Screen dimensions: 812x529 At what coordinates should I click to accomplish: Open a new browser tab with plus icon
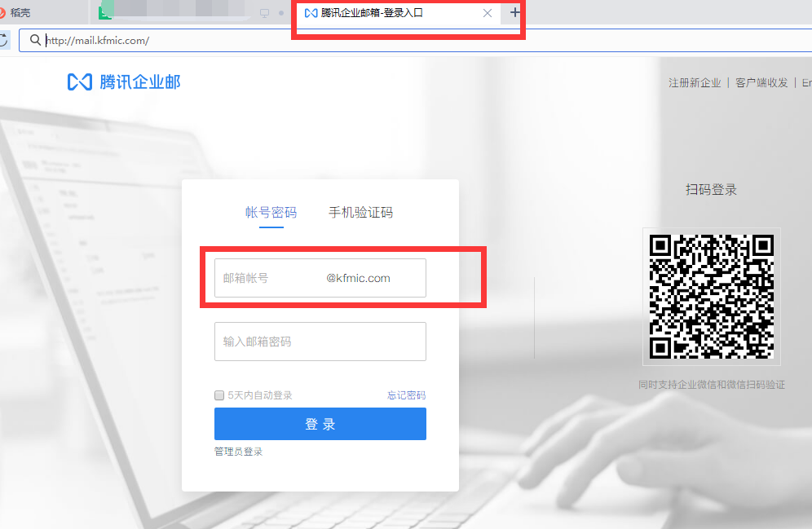[x=514, y=13]
